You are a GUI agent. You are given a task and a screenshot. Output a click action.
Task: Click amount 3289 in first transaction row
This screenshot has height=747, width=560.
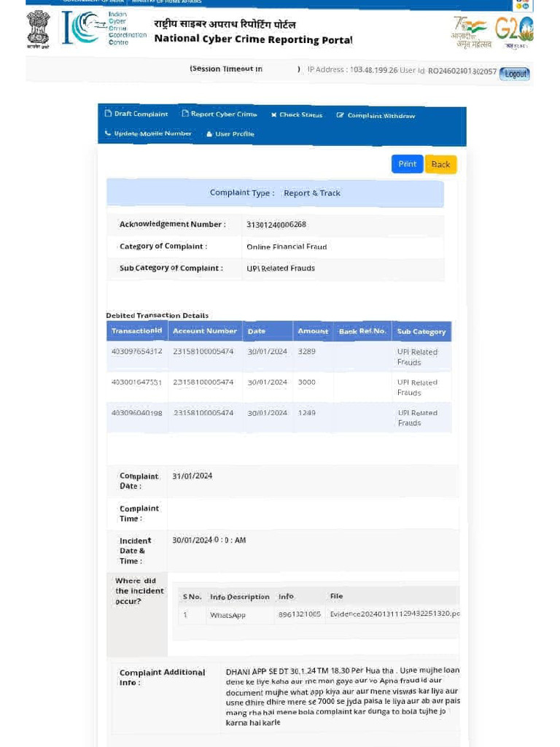(x=307, y=351)
